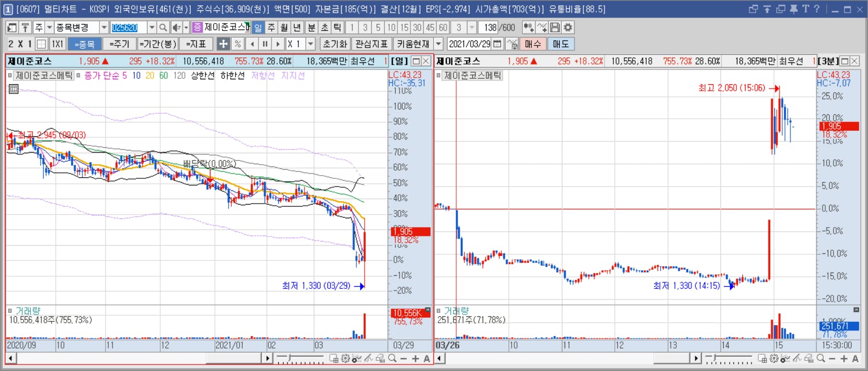Open the stock code 025620 dropdown arrow
868x371 pixels.
[x=152, y=27]
